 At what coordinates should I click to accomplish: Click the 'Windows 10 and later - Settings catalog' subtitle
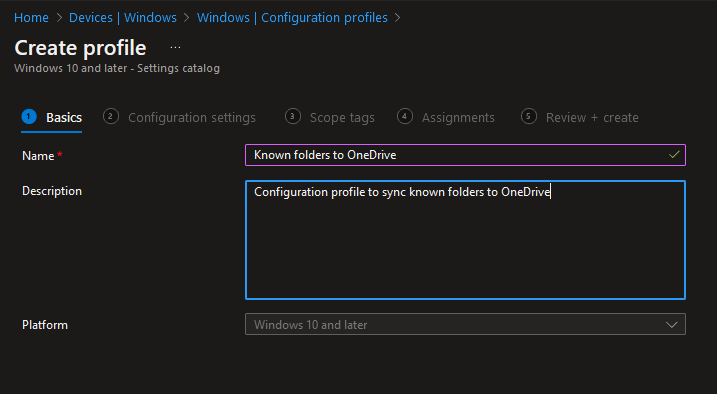[117, 69]
